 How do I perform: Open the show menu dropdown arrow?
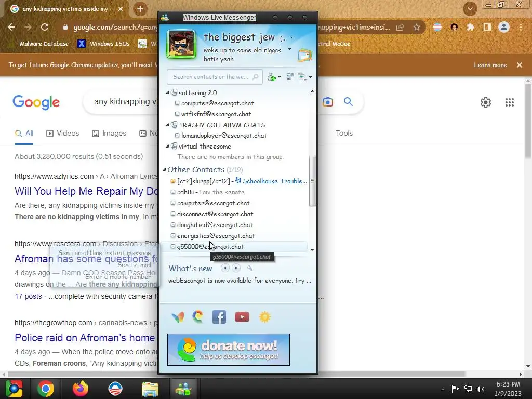pyautogui.click(x=310, y=77)
